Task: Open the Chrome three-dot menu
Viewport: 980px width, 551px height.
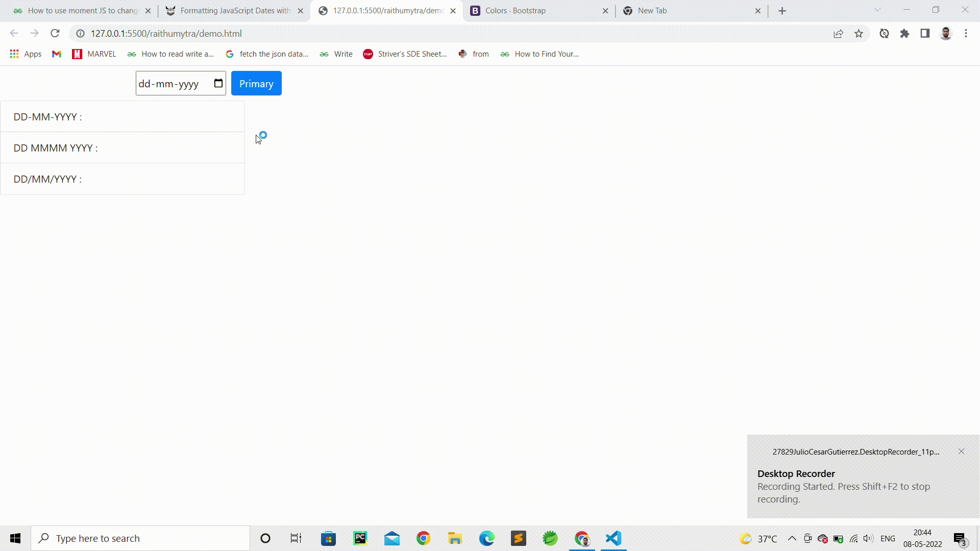Action: (x=966, y=34)
